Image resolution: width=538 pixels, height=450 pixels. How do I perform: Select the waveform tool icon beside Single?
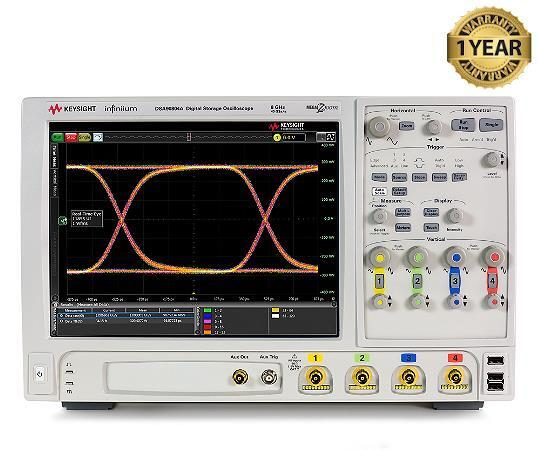coord(98,137)
